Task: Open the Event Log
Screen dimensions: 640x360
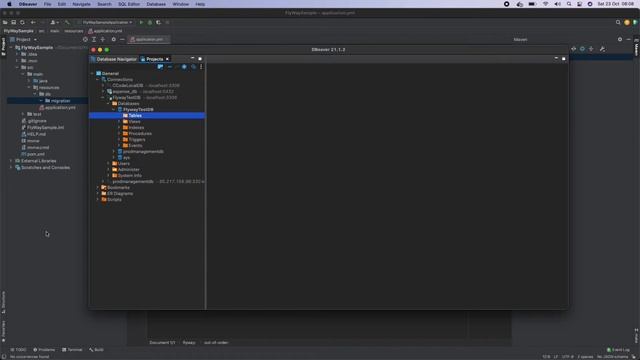Action: [x=618, y=350]
